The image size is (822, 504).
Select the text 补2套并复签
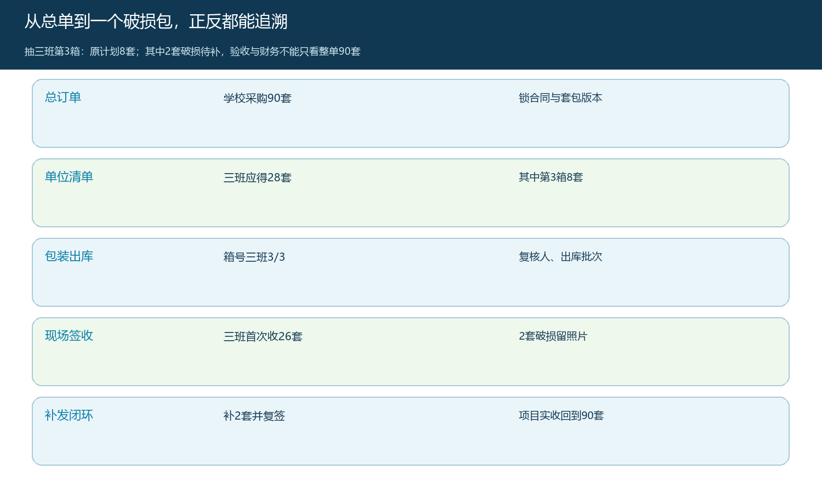click(254, 416)
